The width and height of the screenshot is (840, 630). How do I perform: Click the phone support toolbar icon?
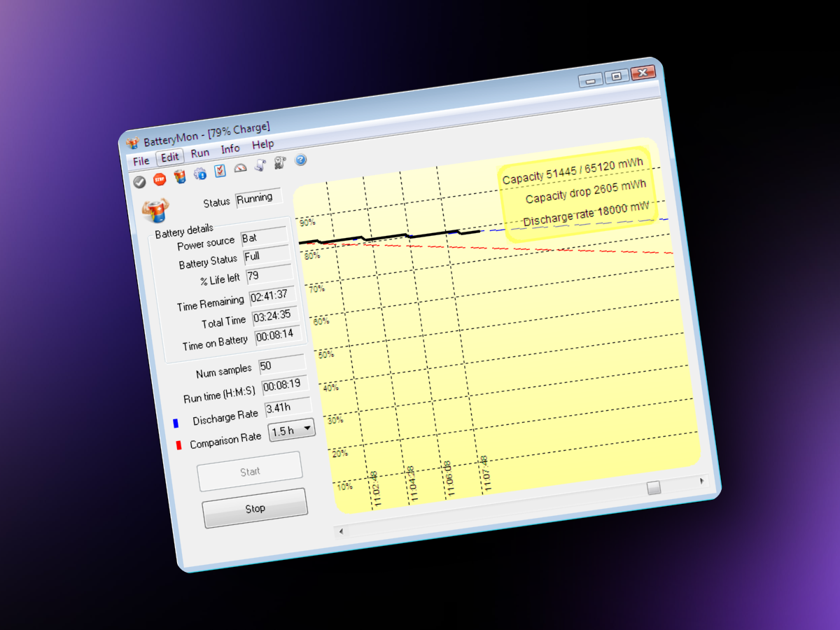[x=280, y=162]
